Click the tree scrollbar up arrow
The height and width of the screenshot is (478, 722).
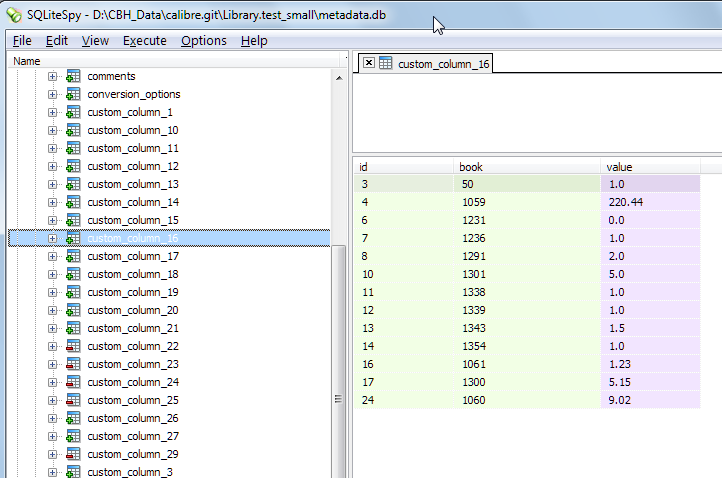(339, 78)
